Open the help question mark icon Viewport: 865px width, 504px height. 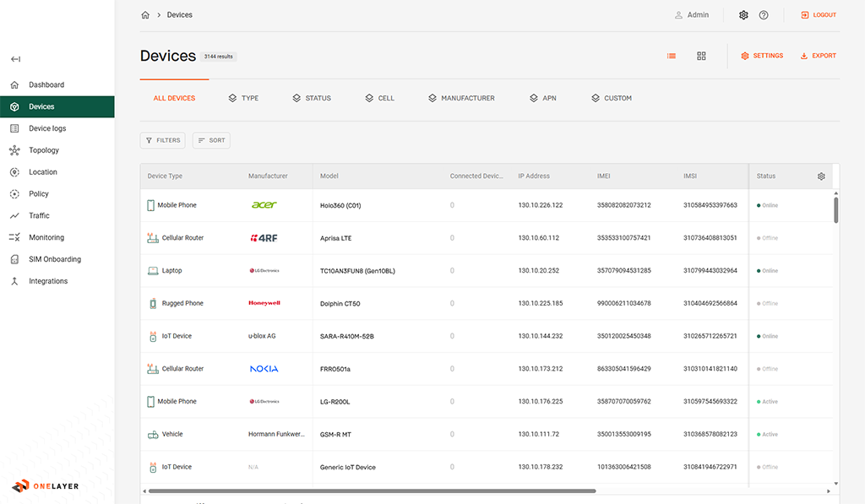764,15
